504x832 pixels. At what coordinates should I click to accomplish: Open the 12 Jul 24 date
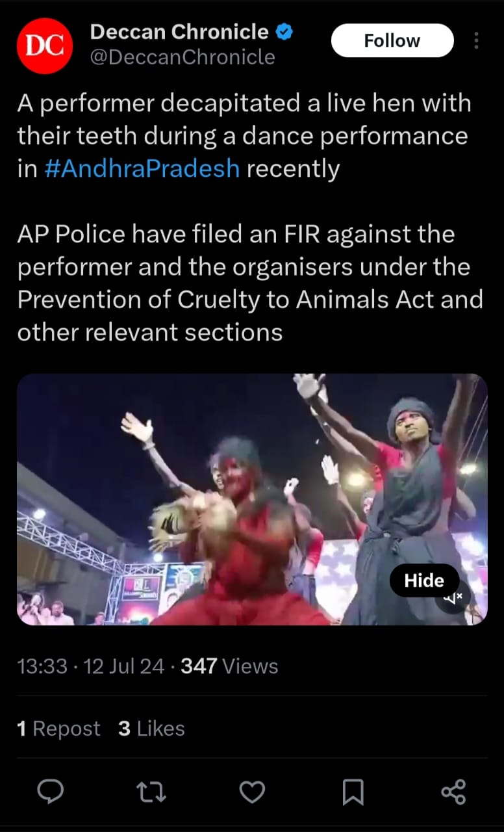click(124, 666)
